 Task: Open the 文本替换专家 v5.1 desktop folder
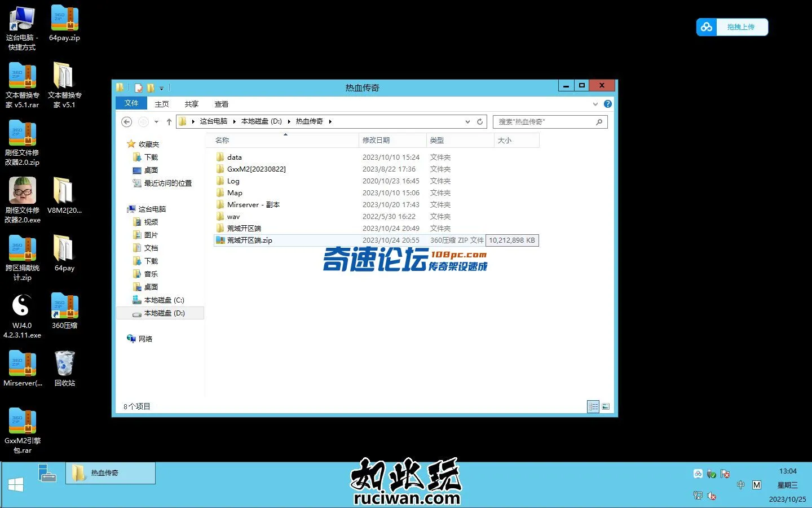coord(64,86)
